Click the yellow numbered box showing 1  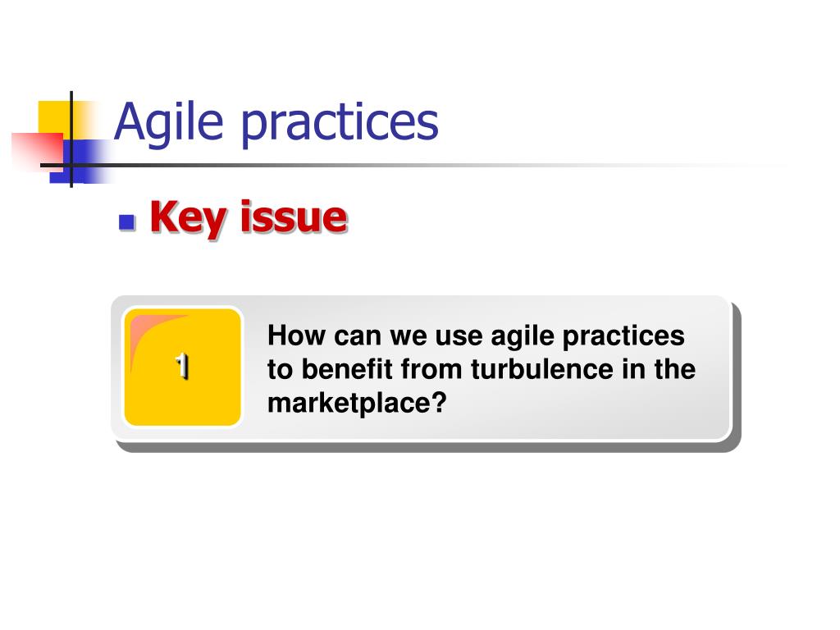pyautogui.click(x=182, y=367)
